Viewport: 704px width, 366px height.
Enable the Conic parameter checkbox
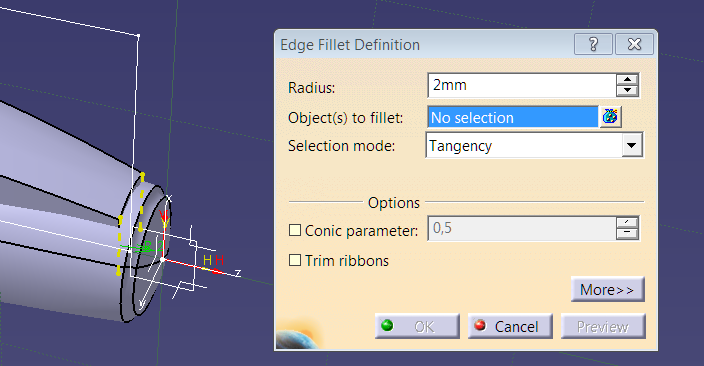click(295, 230)
